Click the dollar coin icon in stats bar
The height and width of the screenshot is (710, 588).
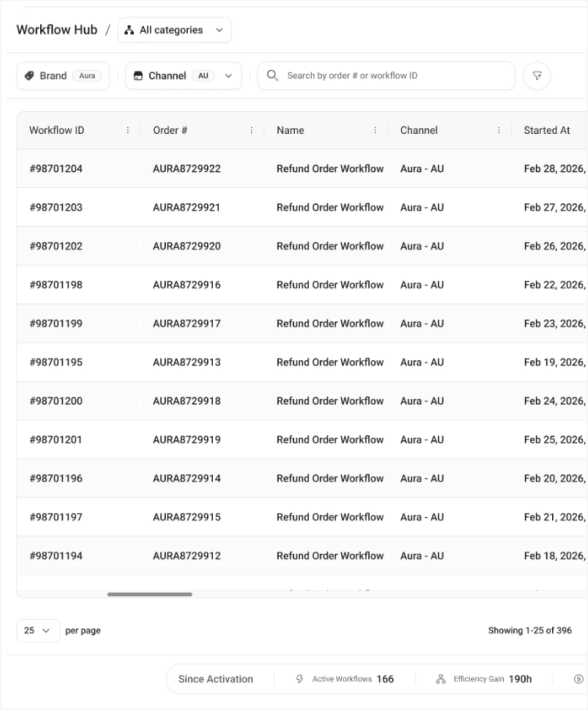point(579,679)
